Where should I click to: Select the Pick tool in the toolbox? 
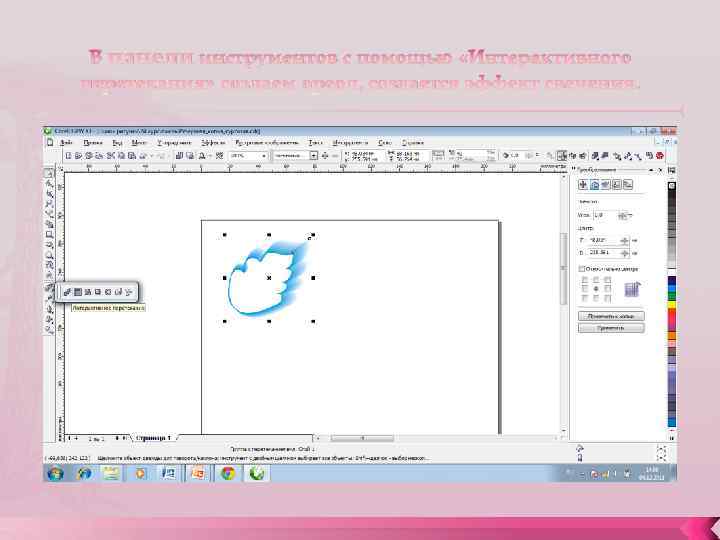49,173
